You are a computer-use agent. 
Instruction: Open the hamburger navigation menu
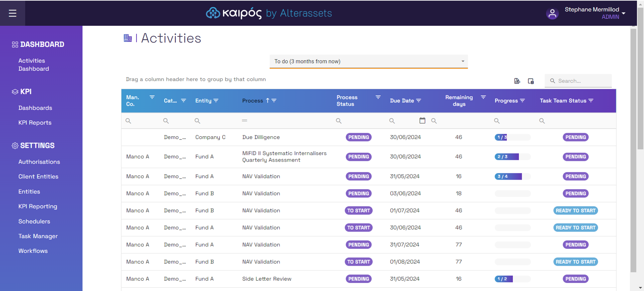[x=12, y=13]
